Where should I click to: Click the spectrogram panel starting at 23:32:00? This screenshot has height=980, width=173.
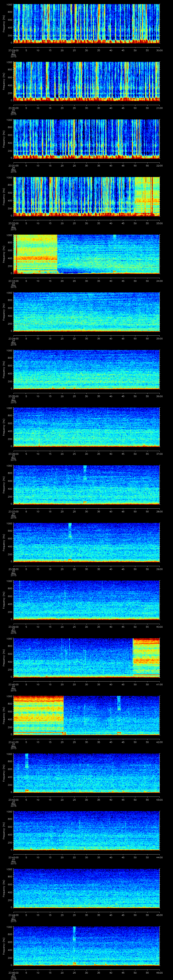(86, 197)
